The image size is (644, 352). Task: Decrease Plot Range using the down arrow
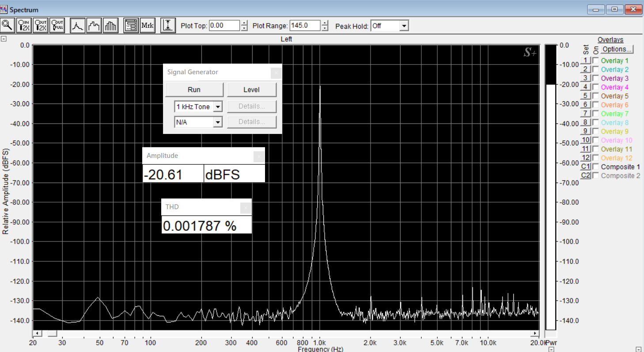point(325,28)
